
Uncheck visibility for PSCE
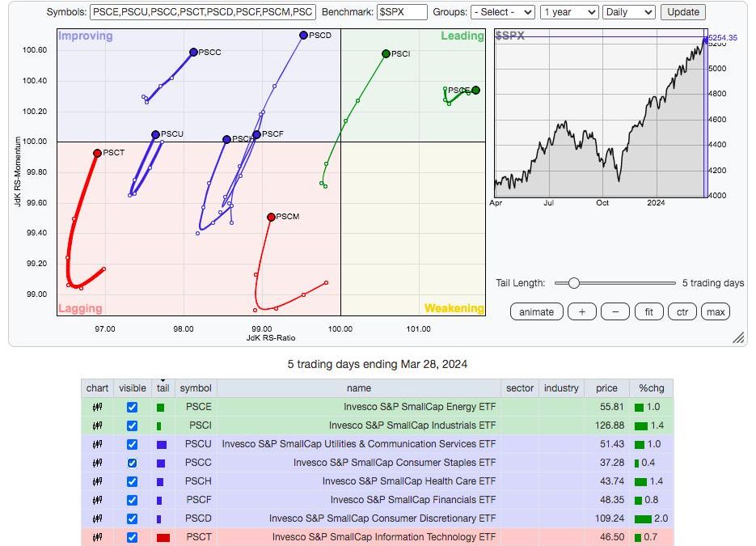coord(132,408)
